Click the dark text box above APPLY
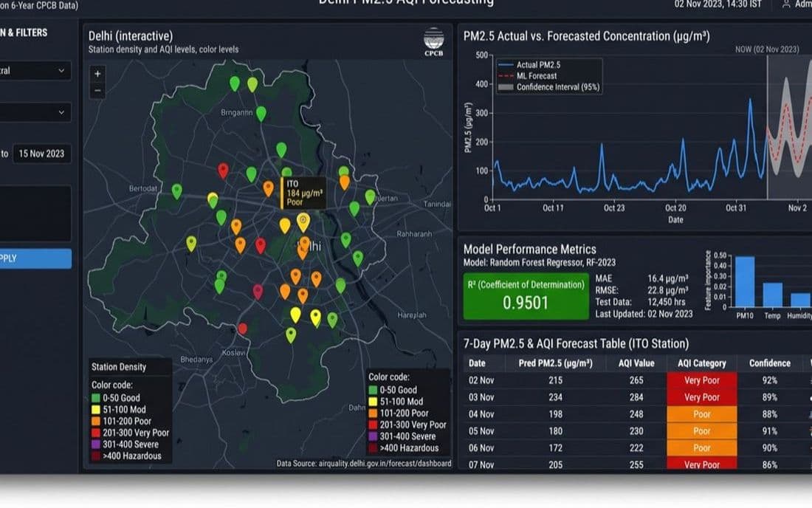This screenshot has width=812, height=508. click(35, 213)
